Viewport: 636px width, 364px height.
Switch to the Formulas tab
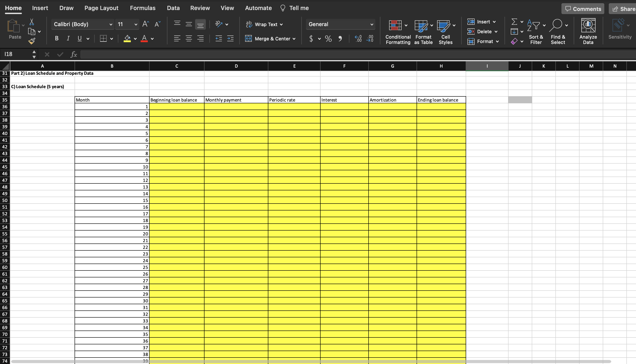(x=143, y=8)
